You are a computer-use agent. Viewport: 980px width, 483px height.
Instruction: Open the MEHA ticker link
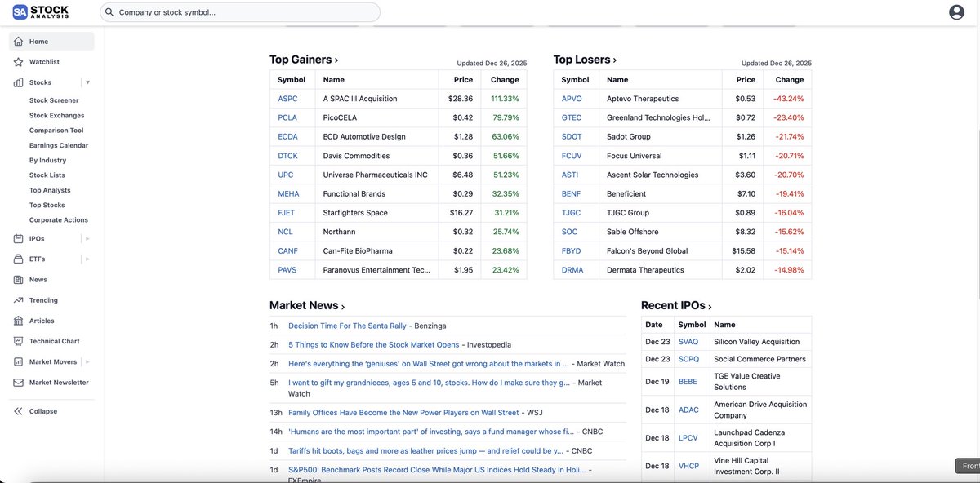click(288, 194)
